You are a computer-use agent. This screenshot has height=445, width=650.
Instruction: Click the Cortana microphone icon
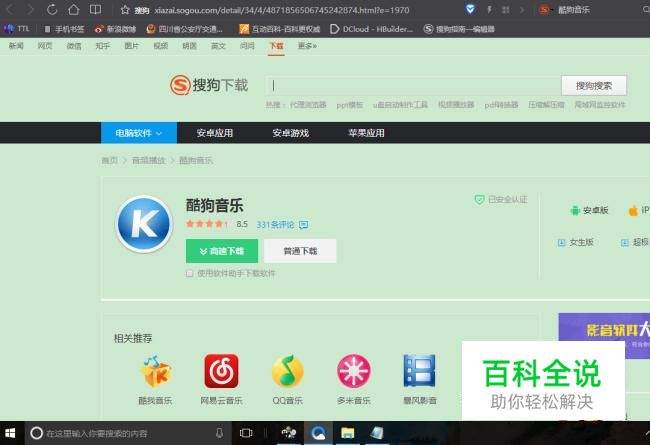(219, 433)
